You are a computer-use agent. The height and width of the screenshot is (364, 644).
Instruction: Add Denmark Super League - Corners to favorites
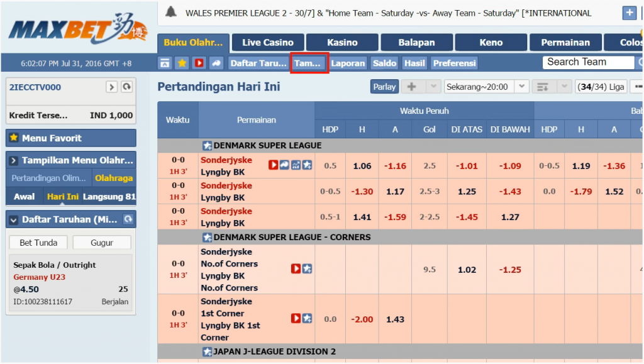[207, 238]
